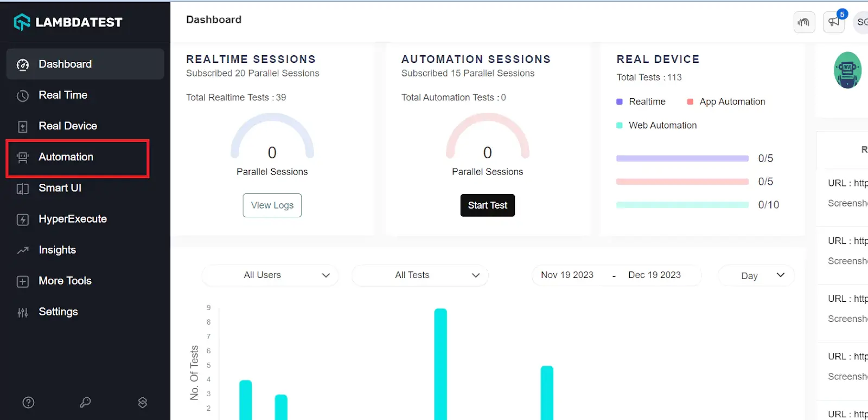868x420 pixels.
Task: Open help via question mark icon
Action: pos(29,402)
